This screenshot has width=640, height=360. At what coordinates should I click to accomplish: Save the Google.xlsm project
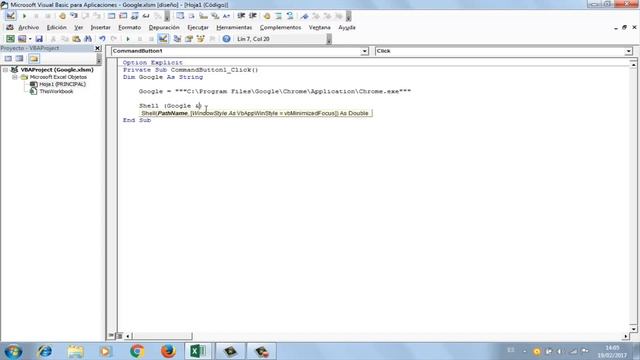click(x=39, y=39)
